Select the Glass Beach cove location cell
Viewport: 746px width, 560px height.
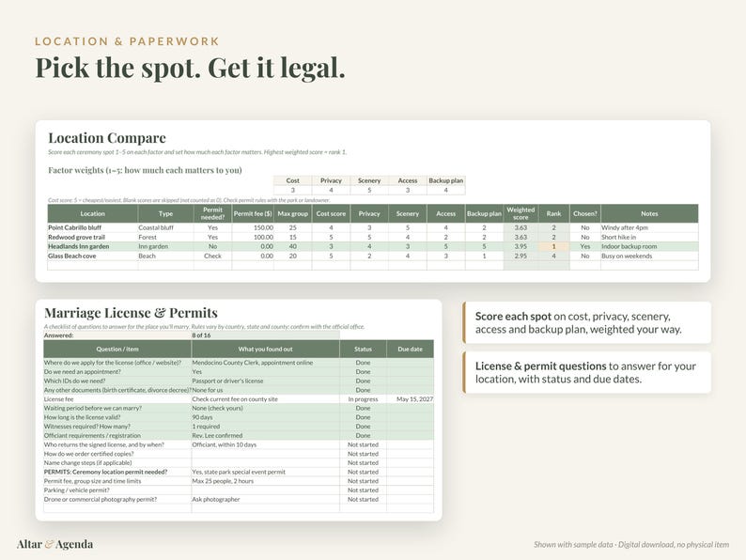[92, 256]
